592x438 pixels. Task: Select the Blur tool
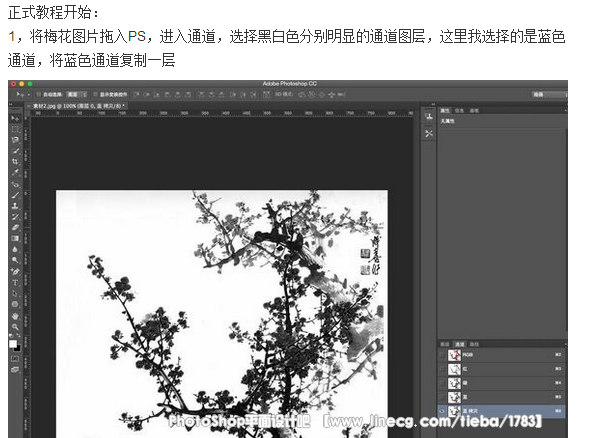click(15, 250)
